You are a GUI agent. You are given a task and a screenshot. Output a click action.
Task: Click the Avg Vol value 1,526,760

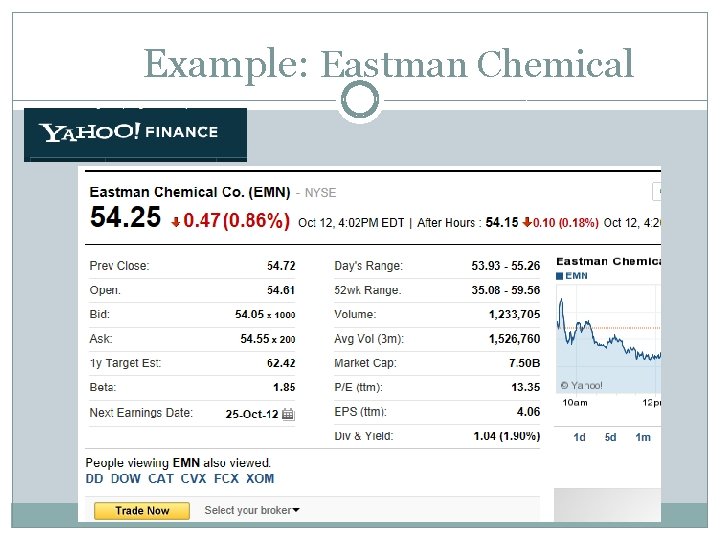click(514, 339)
